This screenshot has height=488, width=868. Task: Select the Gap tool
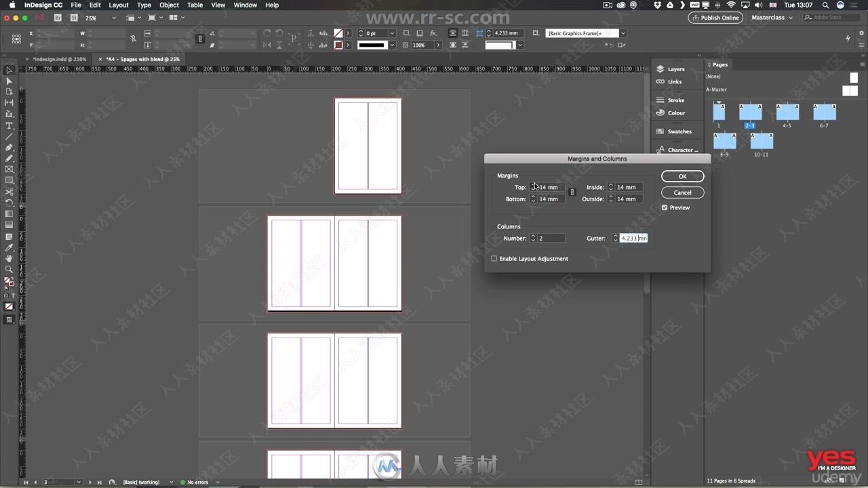(x=9, y=103)
